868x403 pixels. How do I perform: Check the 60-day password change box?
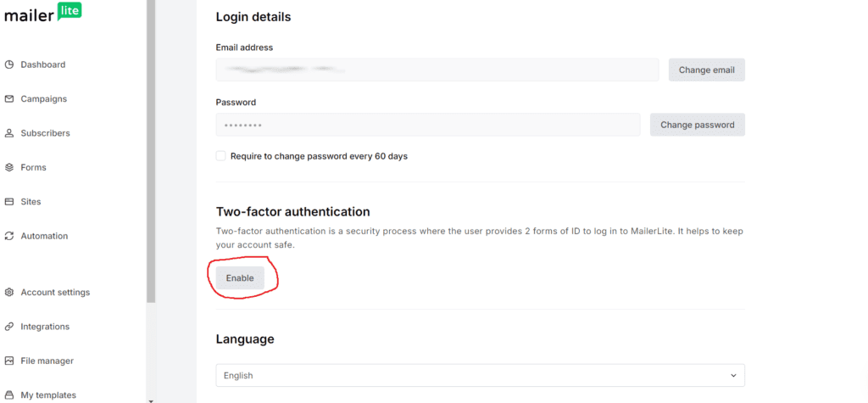221,156
